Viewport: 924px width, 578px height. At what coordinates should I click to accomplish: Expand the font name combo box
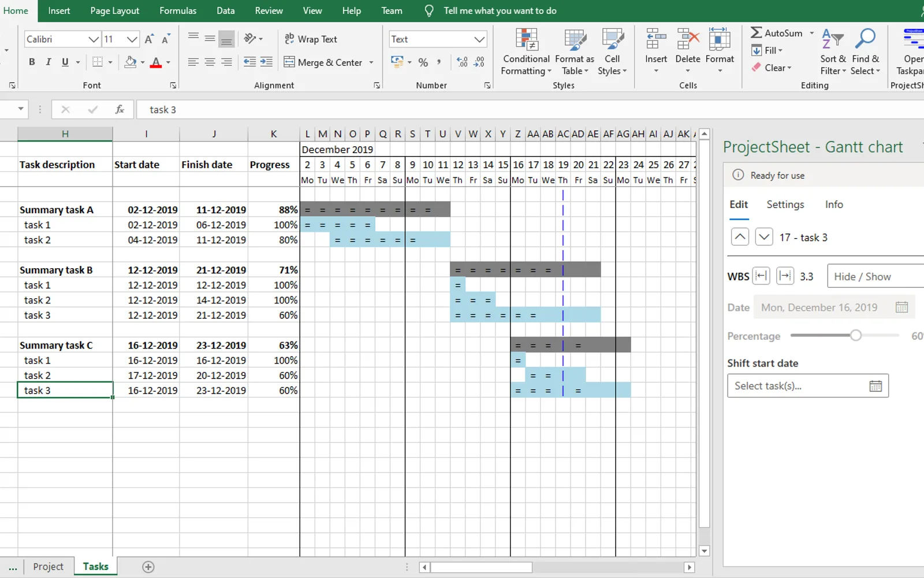pos(94,39)
